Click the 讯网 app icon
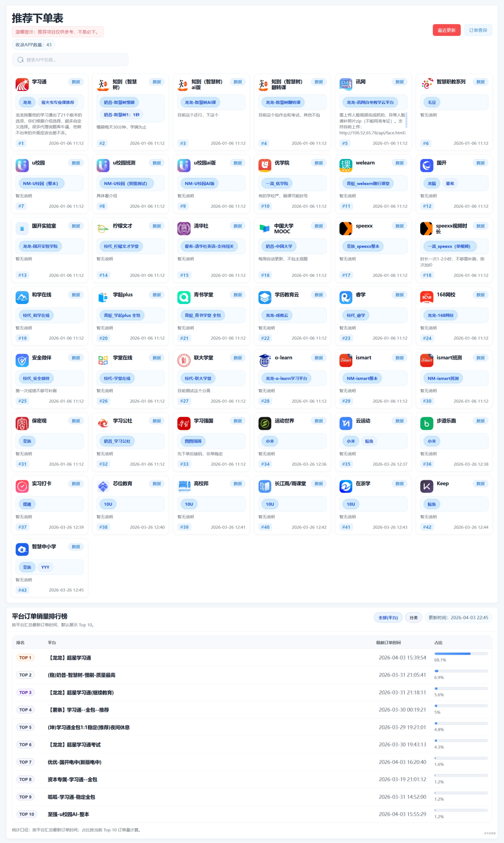This screenshot has width=504, height=843. point(346,84)
